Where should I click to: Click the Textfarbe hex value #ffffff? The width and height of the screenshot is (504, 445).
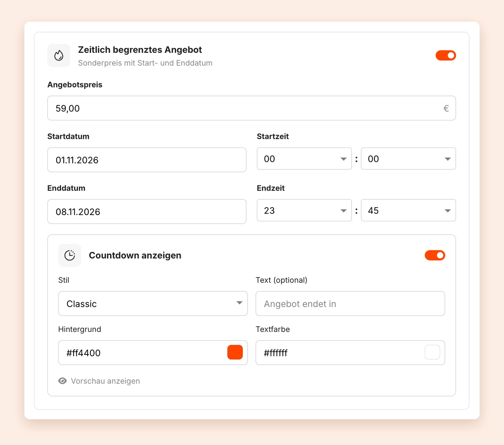tap(276, 353)
